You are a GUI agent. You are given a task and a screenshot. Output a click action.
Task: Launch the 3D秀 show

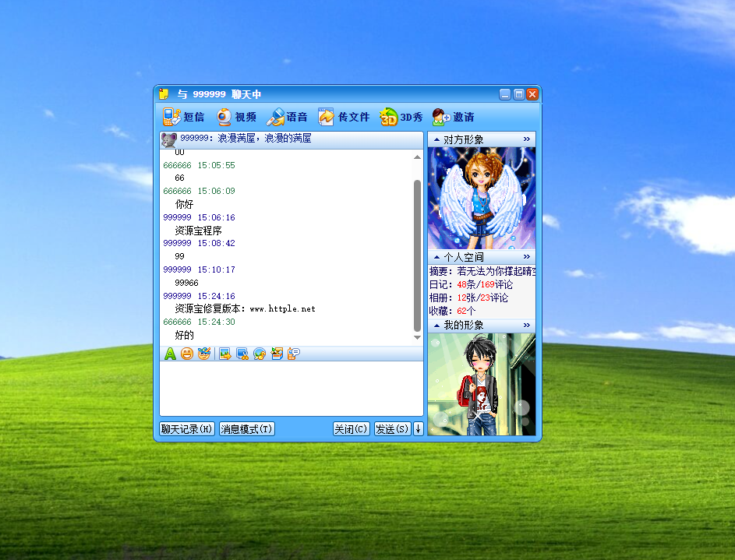pos(401,116)
